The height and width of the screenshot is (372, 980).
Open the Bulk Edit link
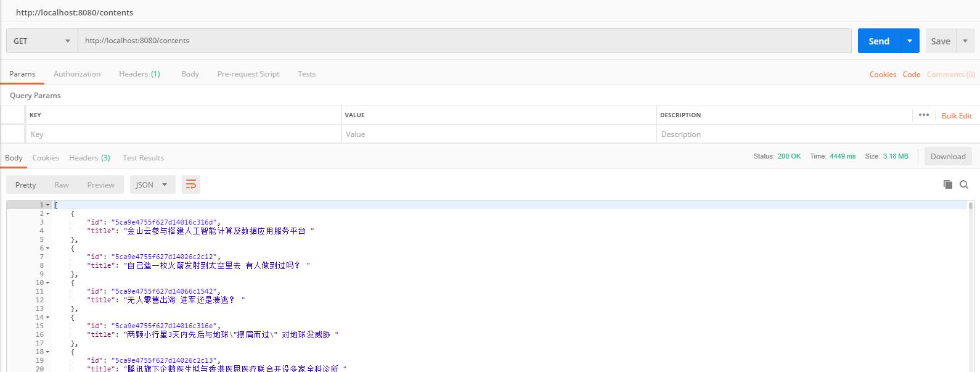(957, 115)
